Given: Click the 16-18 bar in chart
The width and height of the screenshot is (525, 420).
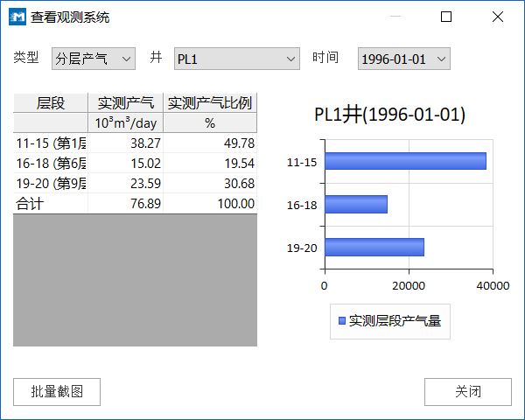Looking at the screenshot, I should click(x=355, y=204).
